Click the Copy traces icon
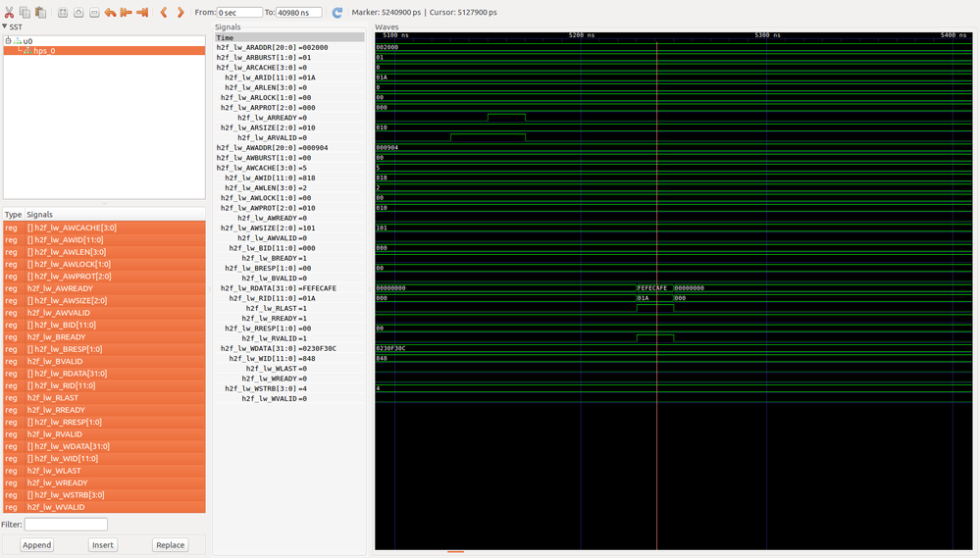980x558 pixels. 25,13
